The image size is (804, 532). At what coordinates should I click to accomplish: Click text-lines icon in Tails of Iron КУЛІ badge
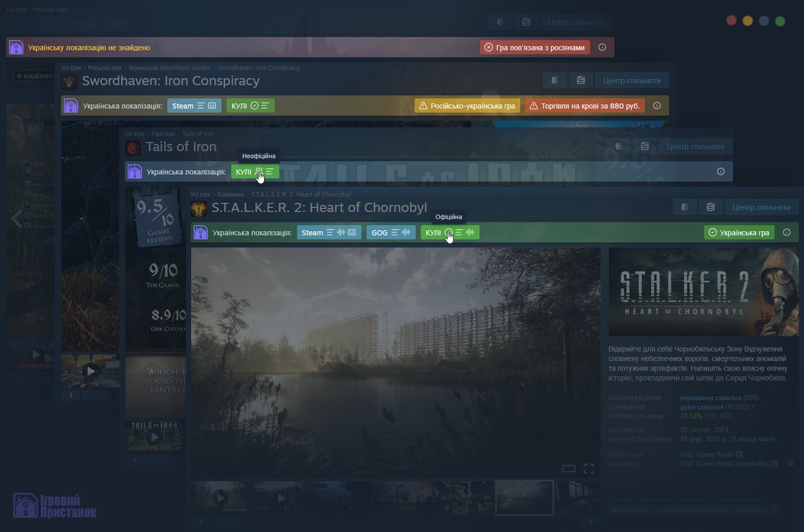click(269, 172)
